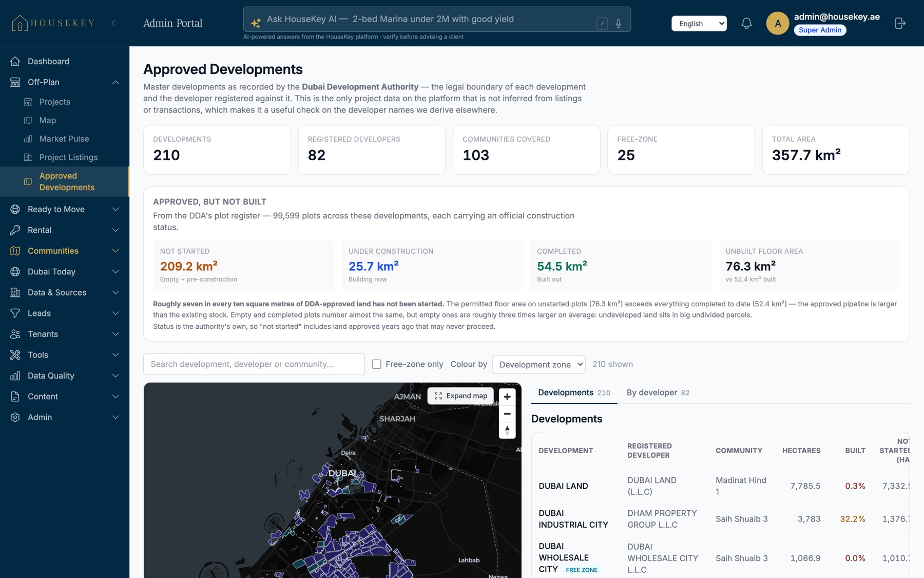
Task: Click the logout icon at top right
Action: tap(900, 23)
